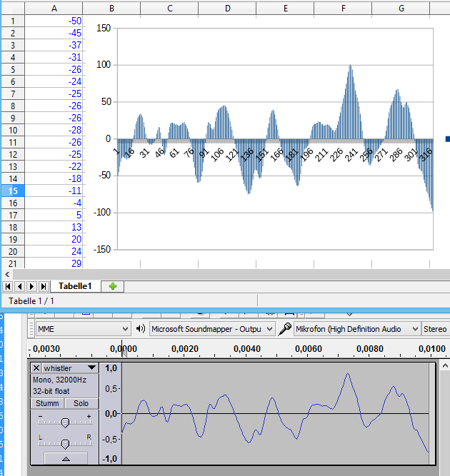Open the Microsoft Soundmapper output device dropdown
The width and height of the screenshot is (450, 476).
point(212,329)
